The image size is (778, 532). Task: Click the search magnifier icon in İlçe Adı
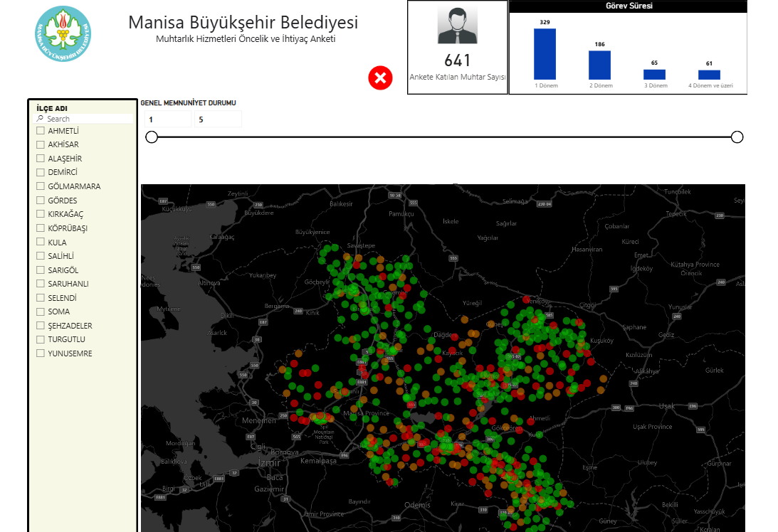(41, 119)
